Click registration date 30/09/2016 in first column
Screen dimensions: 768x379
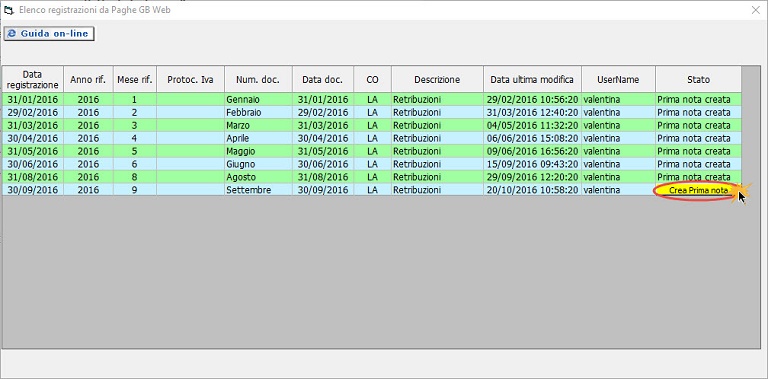33,190
